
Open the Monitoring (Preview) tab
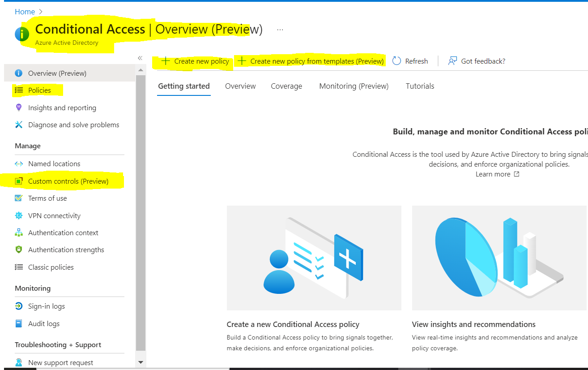click(354, 86)
